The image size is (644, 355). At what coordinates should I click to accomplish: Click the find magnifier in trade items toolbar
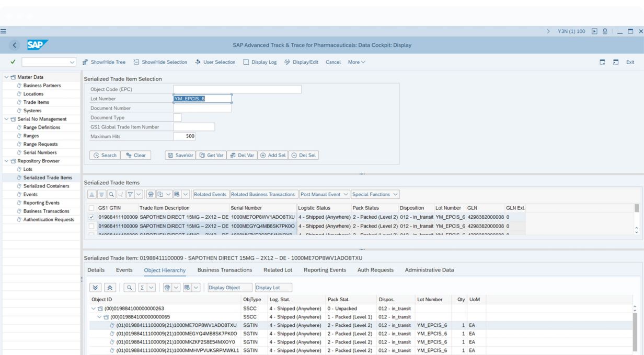[x=110, y=195]
